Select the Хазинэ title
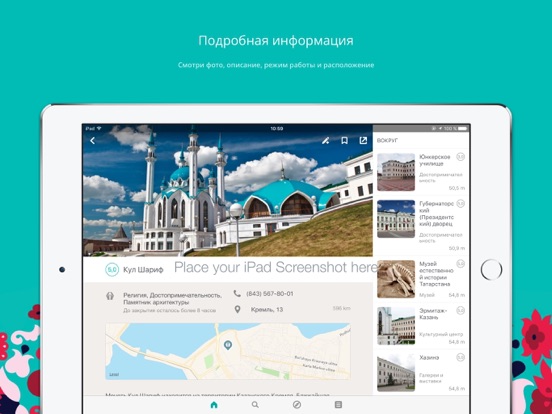Image resolution: width=552 pixels, height=414 pixels. click(429, 357)
